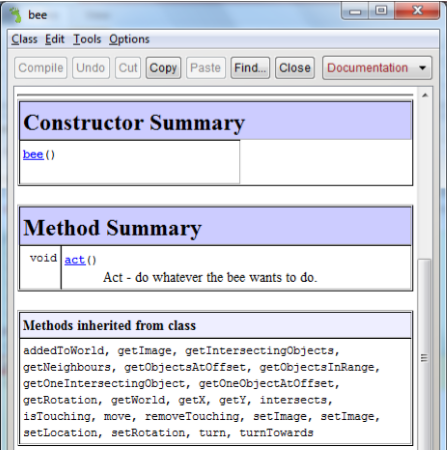This screenshot has width=448, height=450.
Task: Follow the bee() constructor link
Action: click(x=33, y=155)
